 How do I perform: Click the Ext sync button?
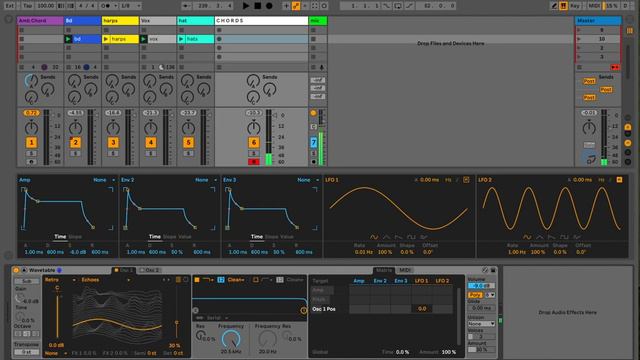pyautogui.click(x=9, y=6)
